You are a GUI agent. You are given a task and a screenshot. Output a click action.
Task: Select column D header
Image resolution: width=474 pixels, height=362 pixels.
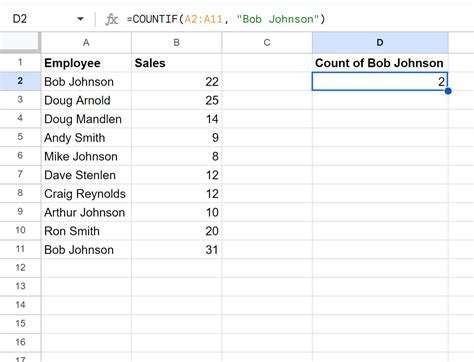380,43
